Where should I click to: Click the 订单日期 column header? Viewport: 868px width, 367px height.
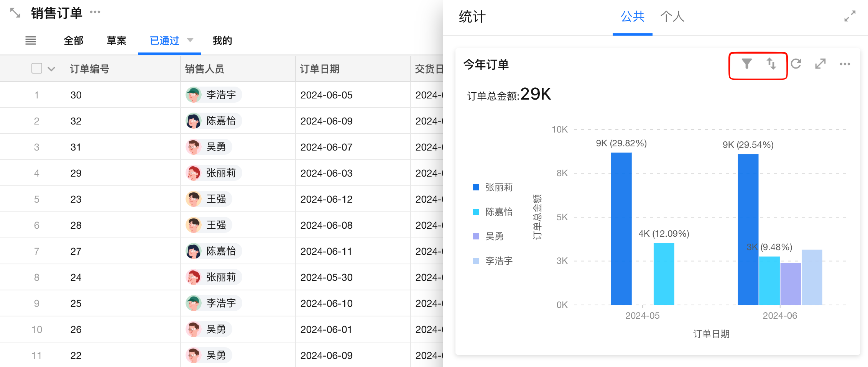pos(320,69)
